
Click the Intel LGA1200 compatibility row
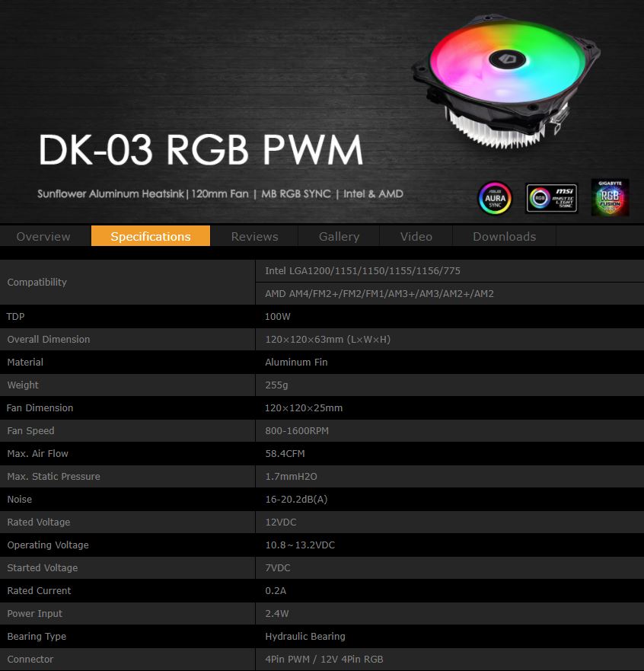tap(362, 270)
